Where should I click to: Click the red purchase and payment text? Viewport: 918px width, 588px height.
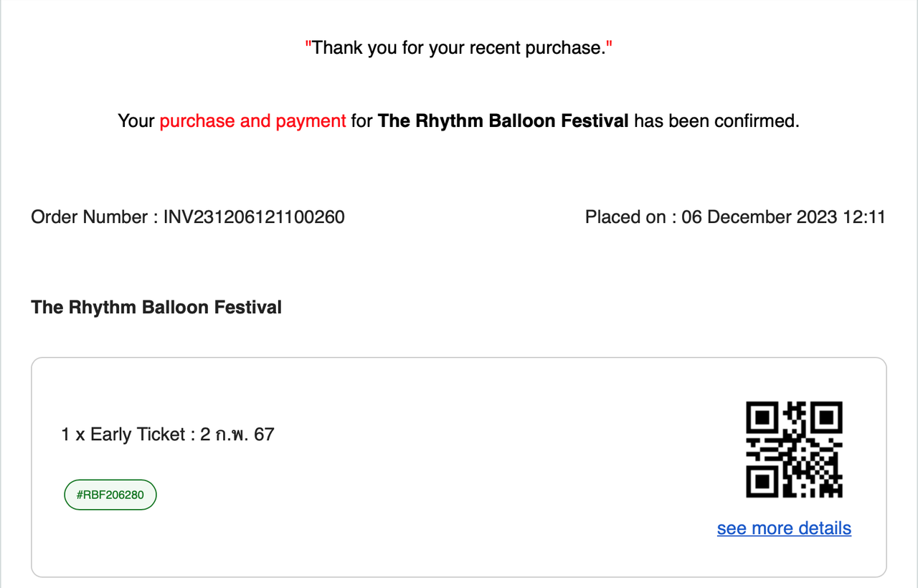[x=252, y=121]
